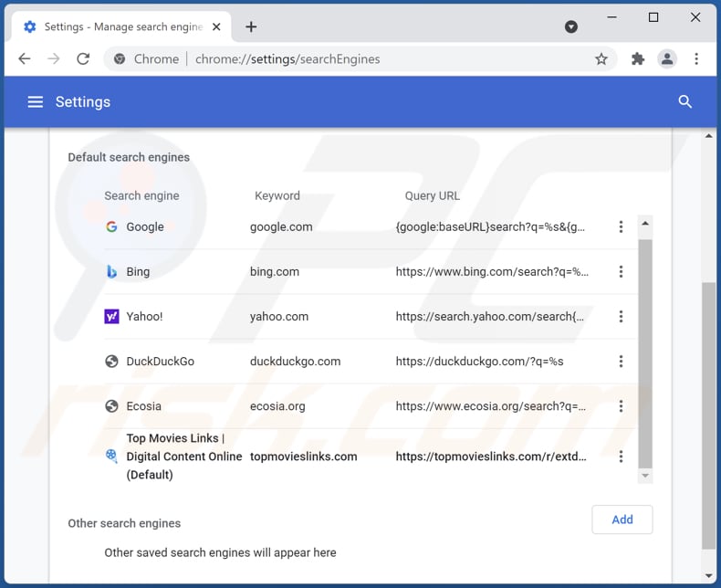
Task: Click the main page scrollbar thumb
Action: (708, 416)
